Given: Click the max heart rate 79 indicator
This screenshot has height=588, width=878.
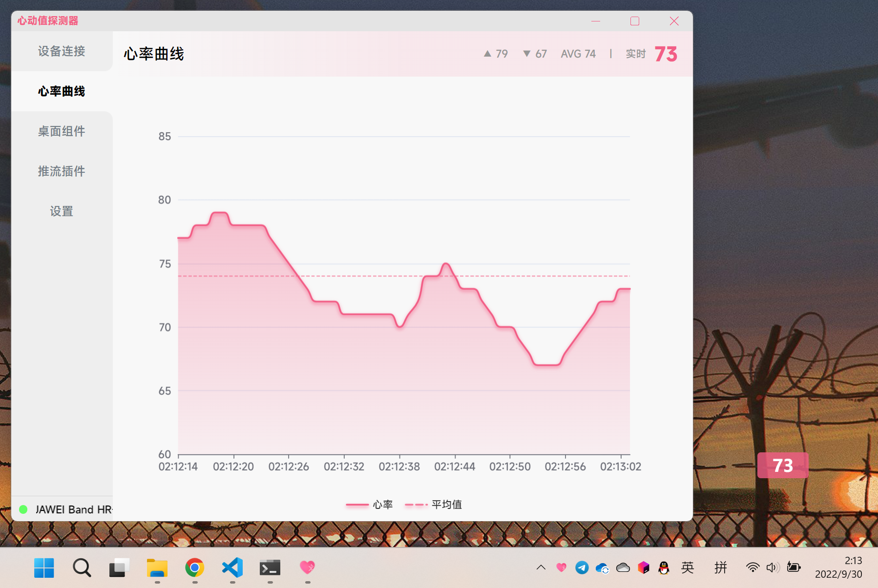Looking at the screenshot, I should point(496,54).
